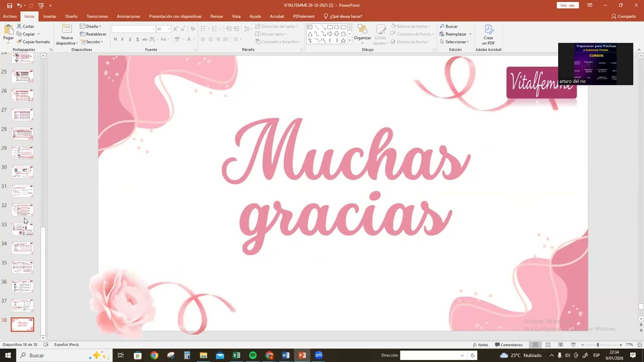
Task: Toggle the Notas pane
Action: pyautogui.click(x=480, y=345)
